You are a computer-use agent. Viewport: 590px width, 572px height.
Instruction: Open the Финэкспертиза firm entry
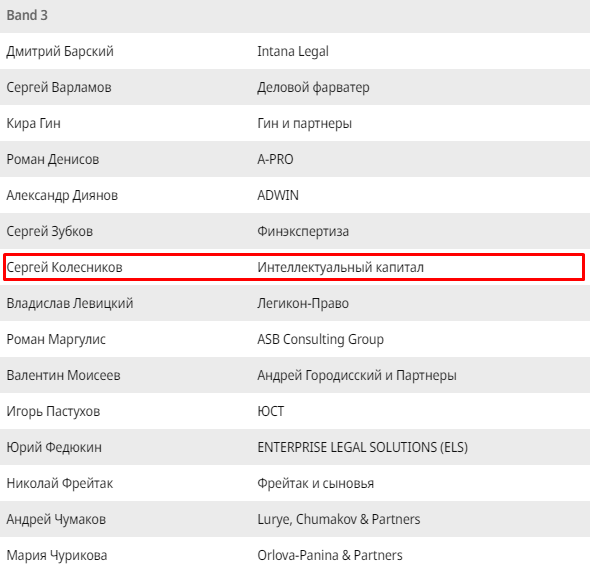point(303,231)
